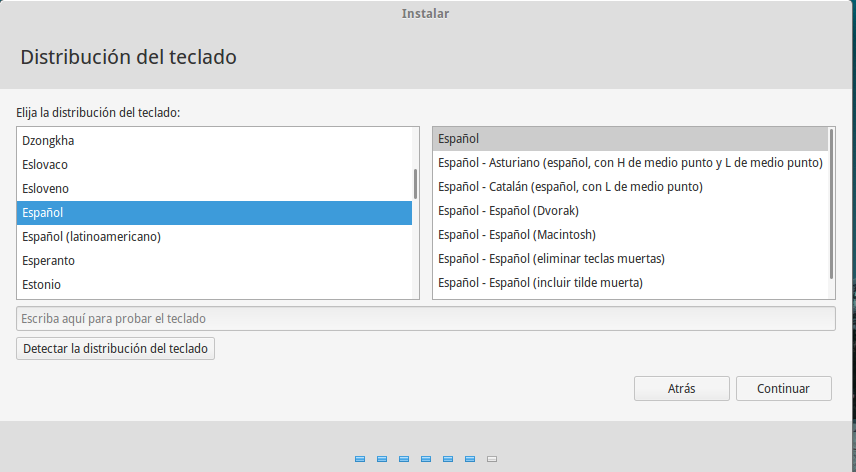
Task: Select the plain Español variant
Action: click(459, 138)
